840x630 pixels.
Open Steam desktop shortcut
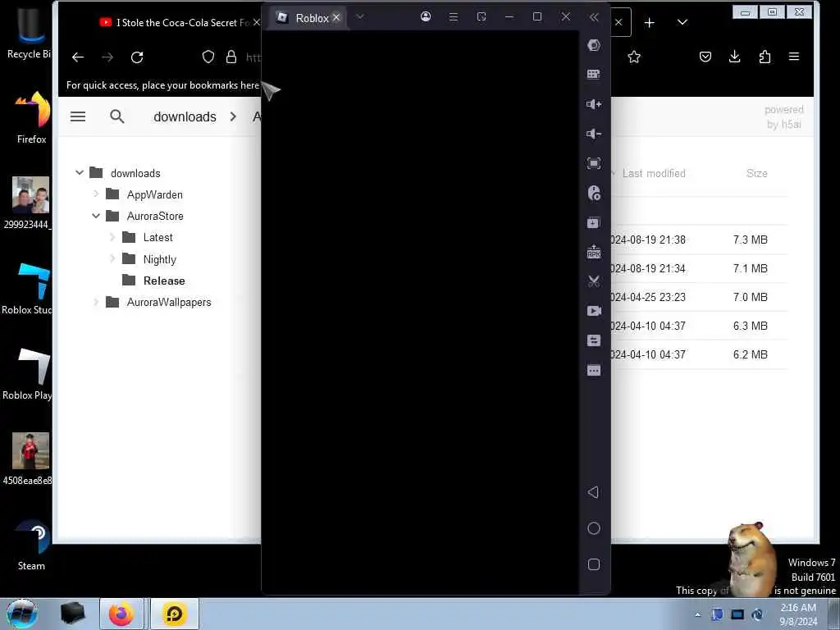click(31, 545)
